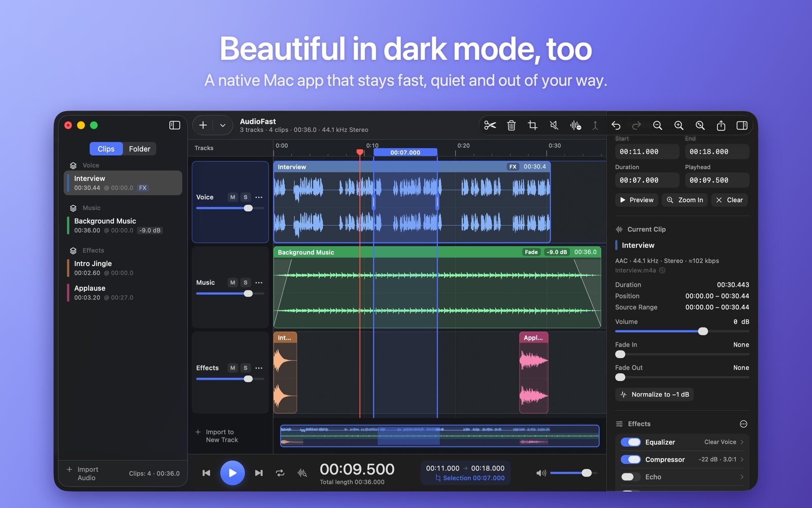
Task: Open Effects track more options menu
Action: pyautogui.click(x=259, y=368)
